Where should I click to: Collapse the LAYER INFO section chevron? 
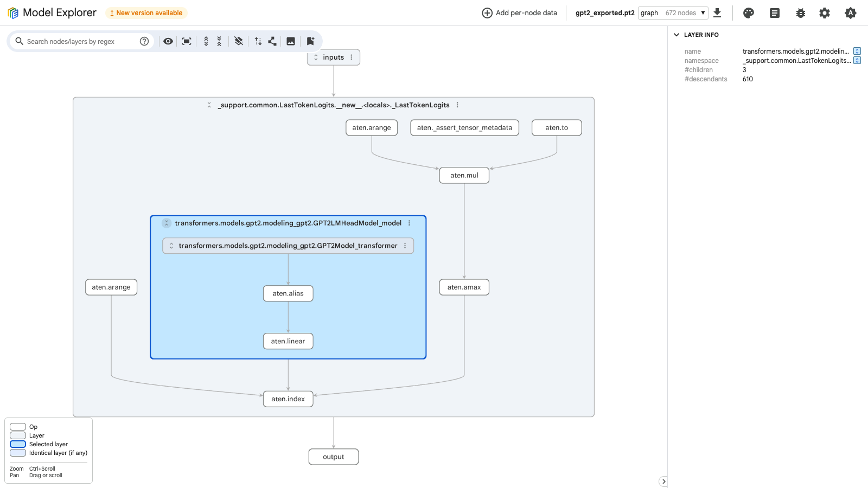coord(676,35)
